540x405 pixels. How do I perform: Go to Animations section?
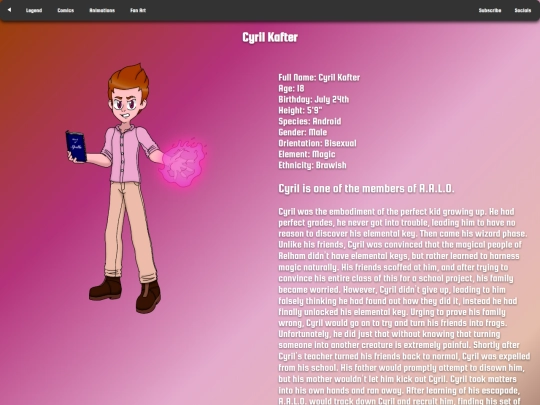pos(102,10)
